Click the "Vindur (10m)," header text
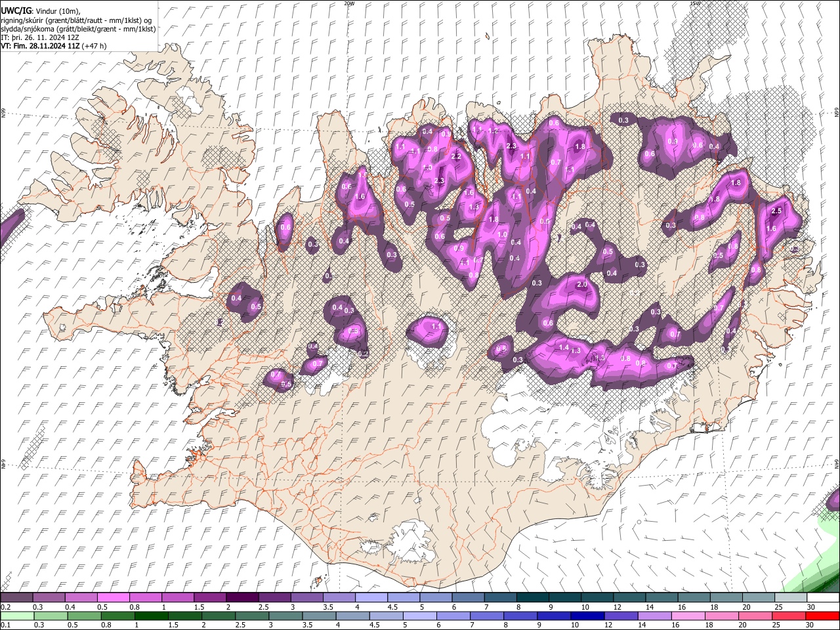Viewport: 840px width, 630px height. 58,11
